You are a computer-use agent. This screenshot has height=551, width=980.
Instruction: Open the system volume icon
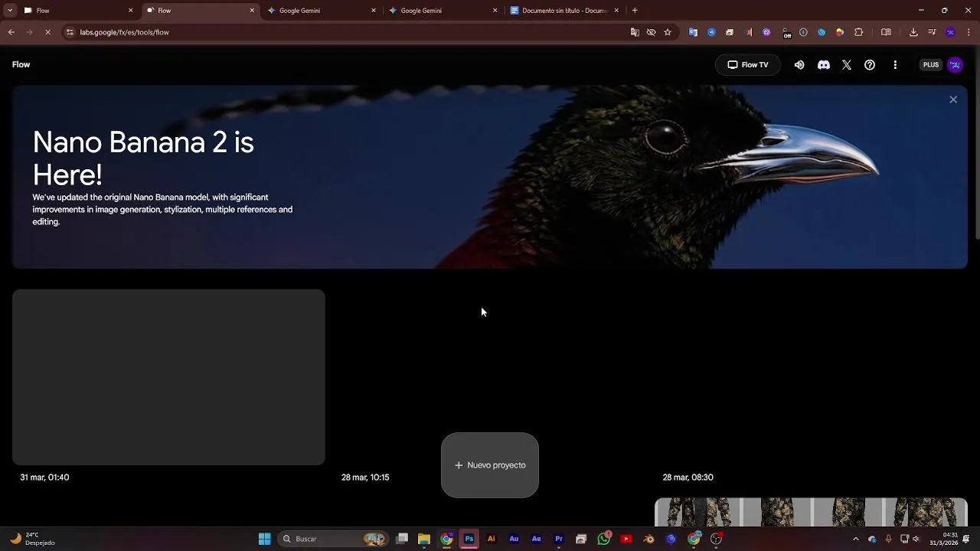click(x=916, y=539)
